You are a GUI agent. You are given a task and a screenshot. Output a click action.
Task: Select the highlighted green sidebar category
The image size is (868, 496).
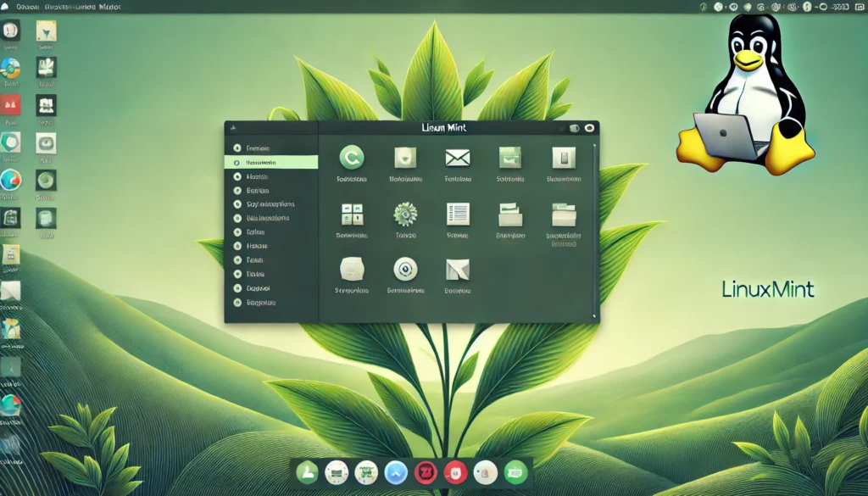(x=271, y=162)
